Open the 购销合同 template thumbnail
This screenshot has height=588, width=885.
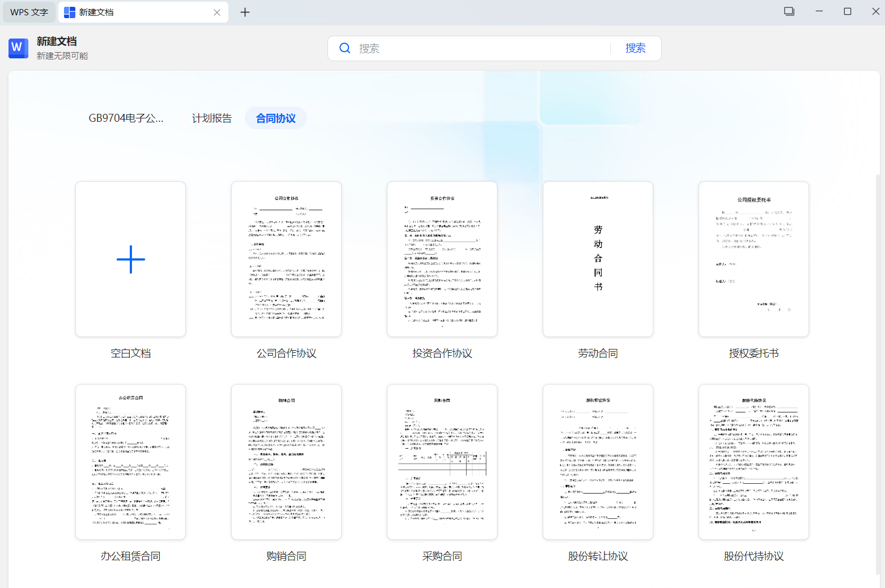point(287,462)
